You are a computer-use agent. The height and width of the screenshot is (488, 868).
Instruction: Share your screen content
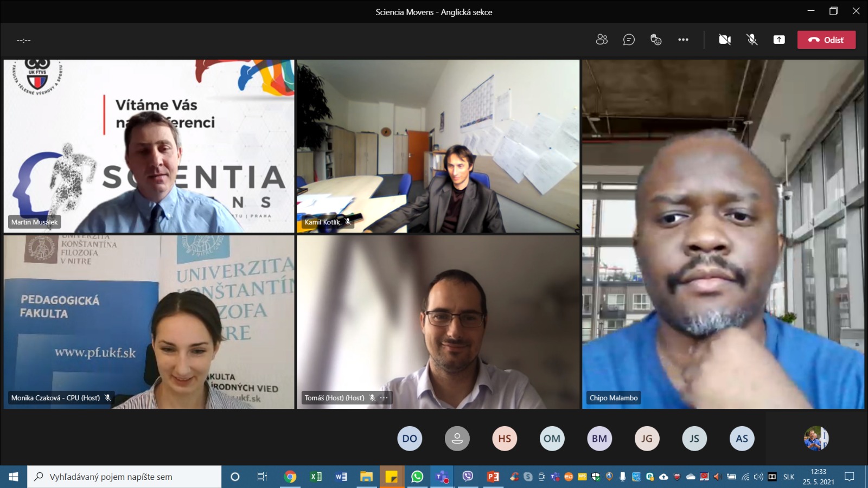779,40
